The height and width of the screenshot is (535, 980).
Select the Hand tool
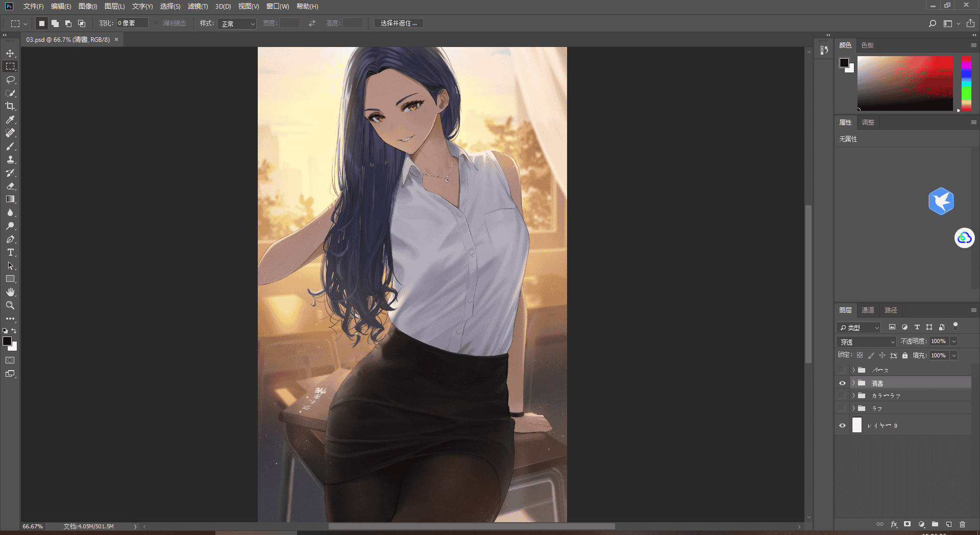coord(10,292)
